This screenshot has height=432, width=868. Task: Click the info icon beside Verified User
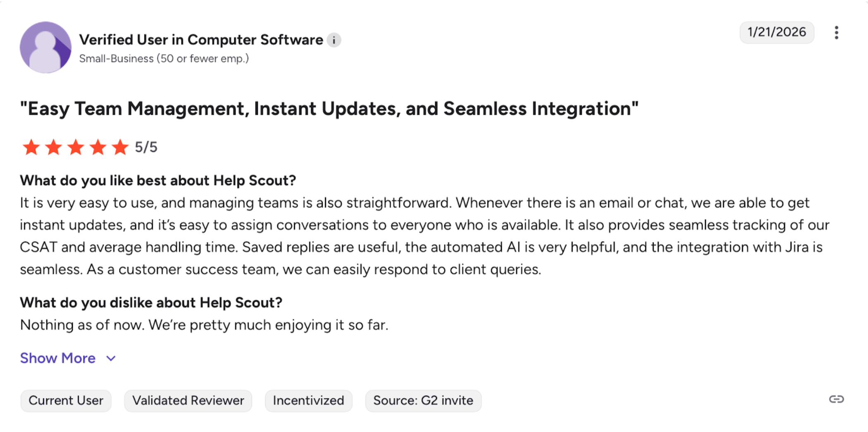pyautogui.click(x=334, y=40)
